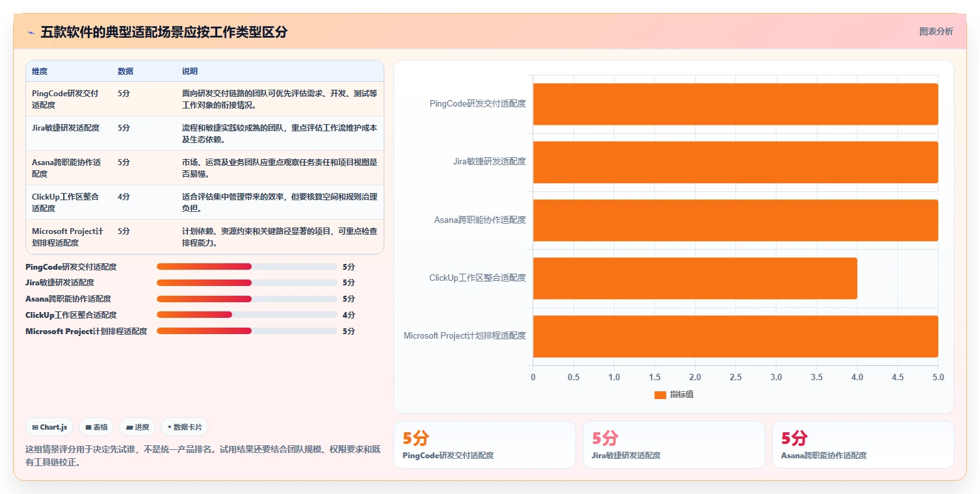Click the shorter ClickUp bar in the chart
Image resolution: width=980 pixels, height=494 pixels.
pos(695,278)
